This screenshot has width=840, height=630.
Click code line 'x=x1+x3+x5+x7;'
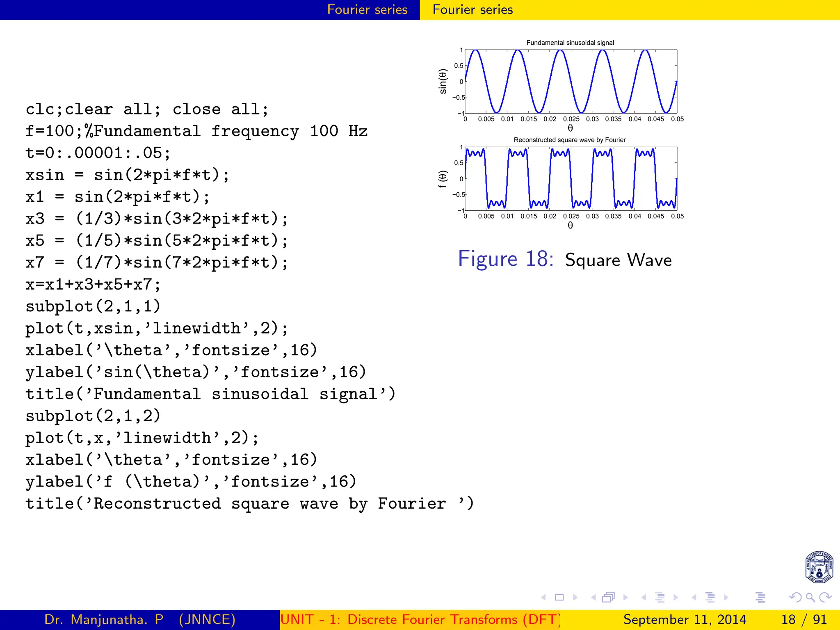point(93,284)
